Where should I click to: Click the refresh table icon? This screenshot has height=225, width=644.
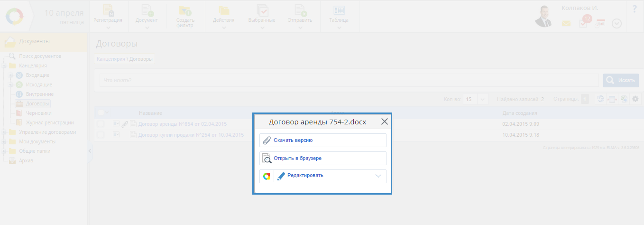point(600,99)
